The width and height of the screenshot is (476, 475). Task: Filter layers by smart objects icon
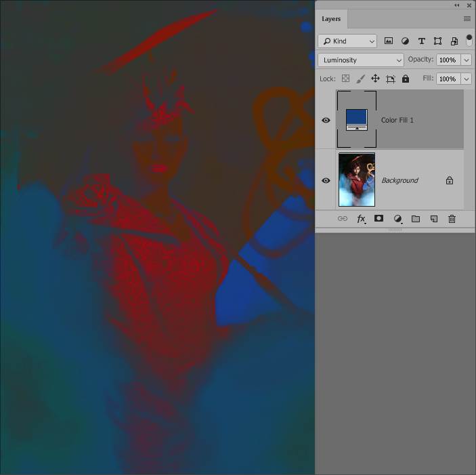(454, 41)
